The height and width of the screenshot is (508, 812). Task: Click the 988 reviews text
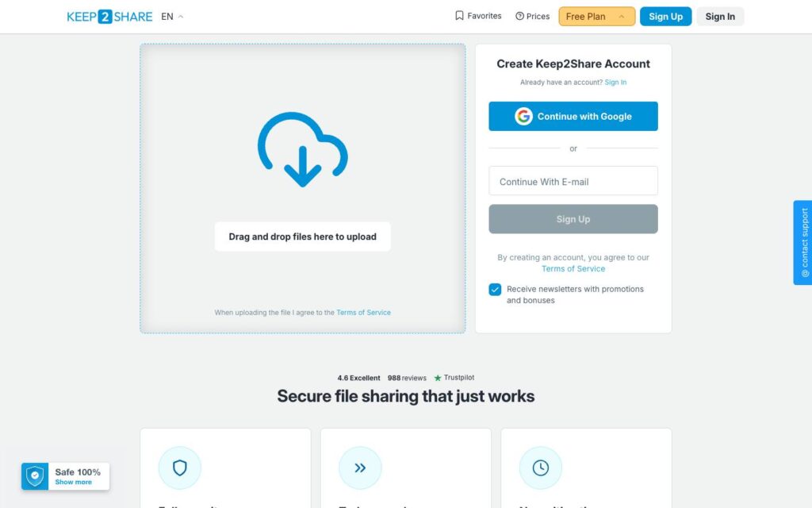click(407, 378)
